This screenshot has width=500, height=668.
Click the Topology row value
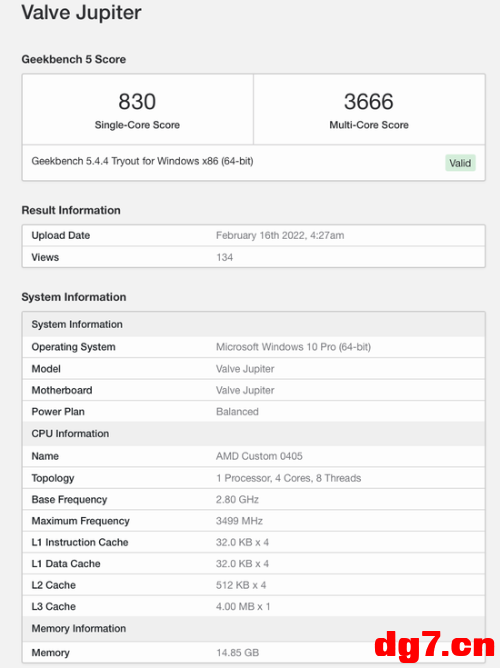288,478
